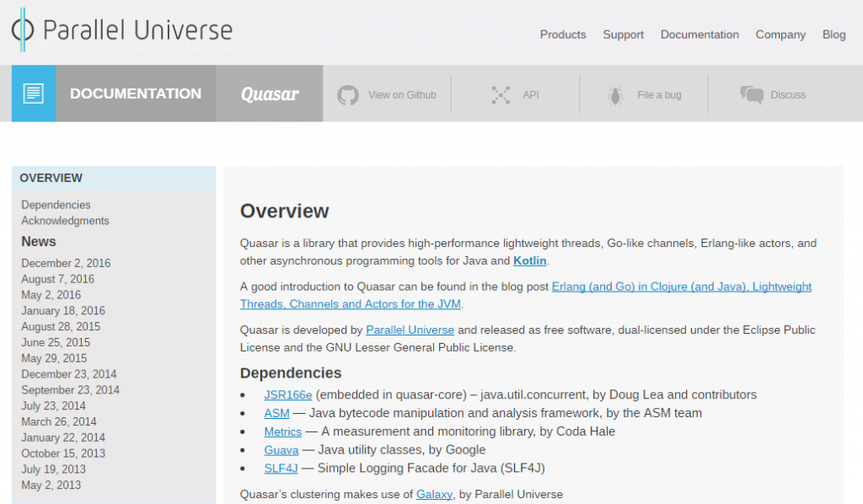The image size is (863, 504).
Task: Open news from May 2, 2013
Action: point(51,485)
